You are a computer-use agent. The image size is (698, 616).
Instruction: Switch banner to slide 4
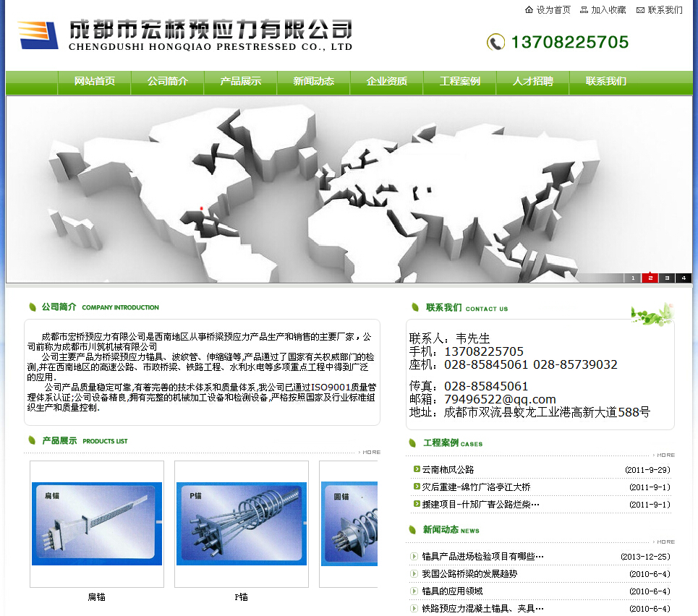pyautogui.click(x=684, y=278)
